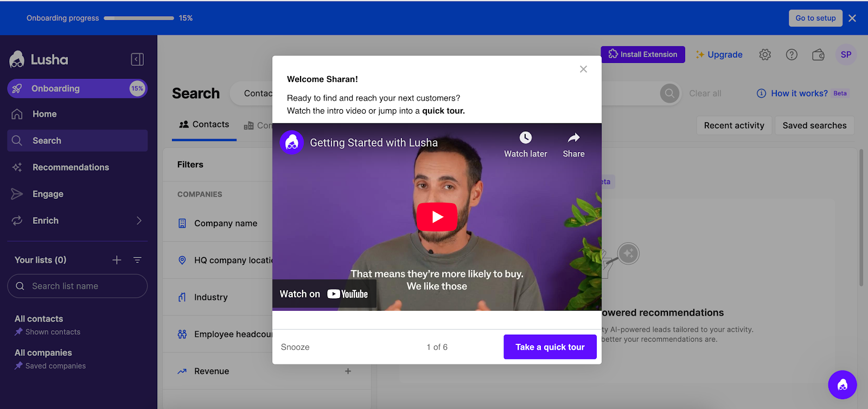Collapse the sidebar with the panel icon

(x=137, y=59)
